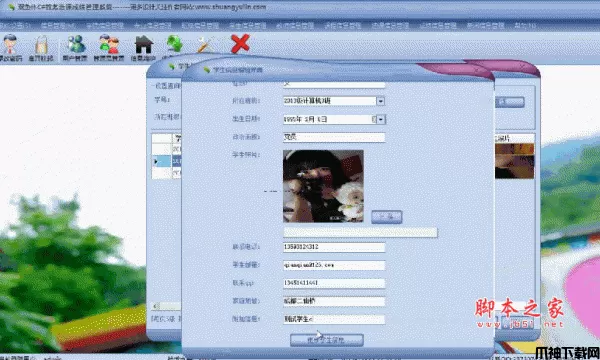Click the contact phone field with 1350812
Image resolution: width=600 pixels, height=360 pixels.
point(334,247)
